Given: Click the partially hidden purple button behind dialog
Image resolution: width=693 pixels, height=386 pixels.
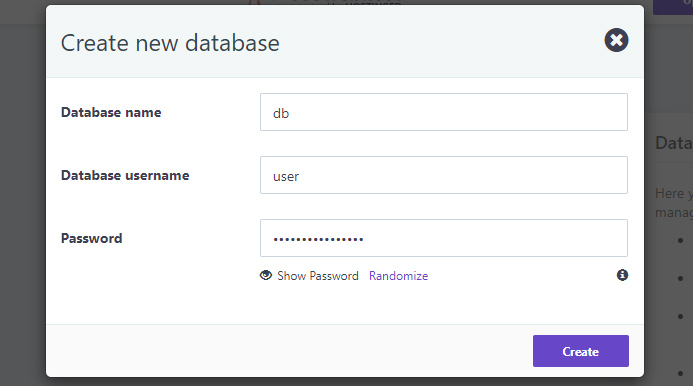Looking at the screenshot, I should [673, 7].
